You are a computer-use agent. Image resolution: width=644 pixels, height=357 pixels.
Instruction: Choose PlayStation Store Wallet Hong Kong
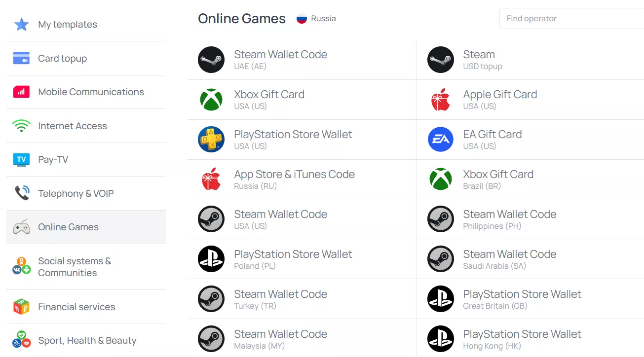coord(522,339)
